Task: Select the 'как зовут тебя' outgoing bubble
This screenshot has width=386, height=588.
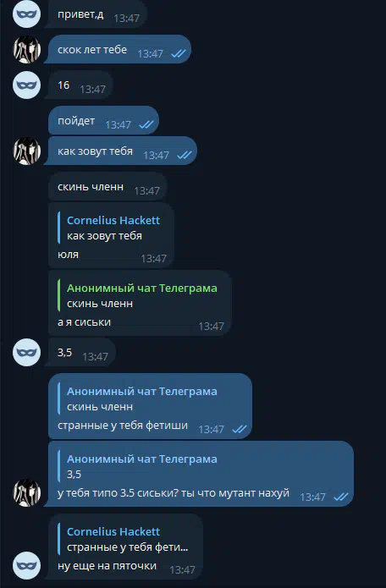Action: point(120,151)
